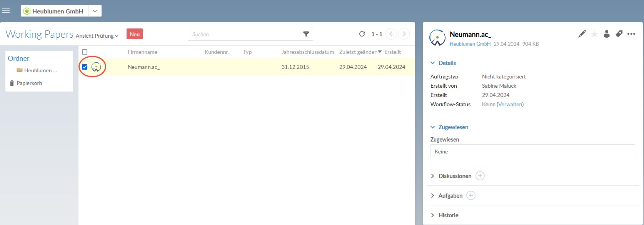Select the Heublumen GmbH entity button
The height and width of the screenshot is (225, 644).
(55, 11)
